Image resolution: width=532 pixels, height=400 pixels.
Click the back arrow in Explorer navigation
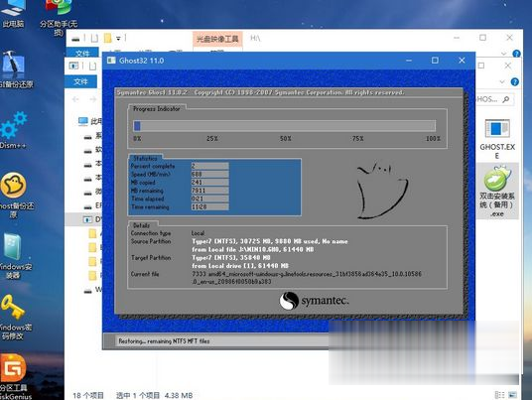click(75, 99)
